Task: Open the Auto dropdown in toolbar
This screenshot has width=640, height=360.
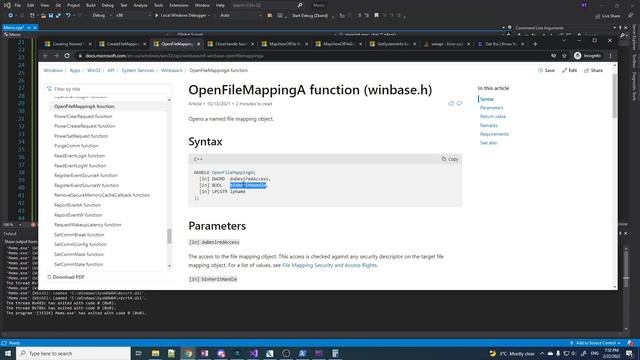Action: click(x=240, y=16)
